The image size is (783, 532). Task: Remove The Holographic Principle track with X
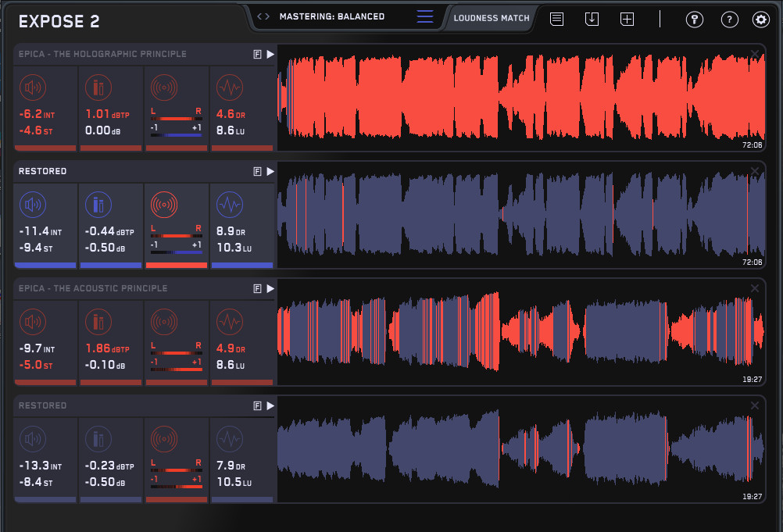(755, 53)
